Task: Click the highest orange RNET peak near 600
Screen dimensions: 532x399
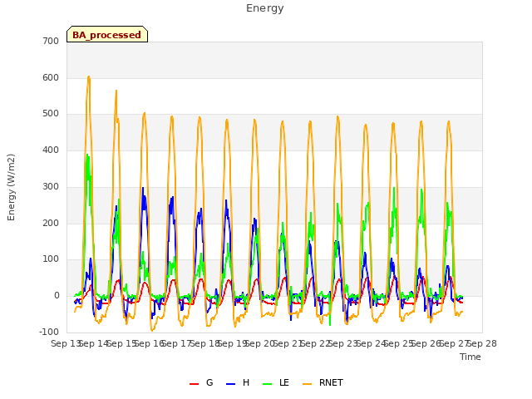Action: [89, 77]
